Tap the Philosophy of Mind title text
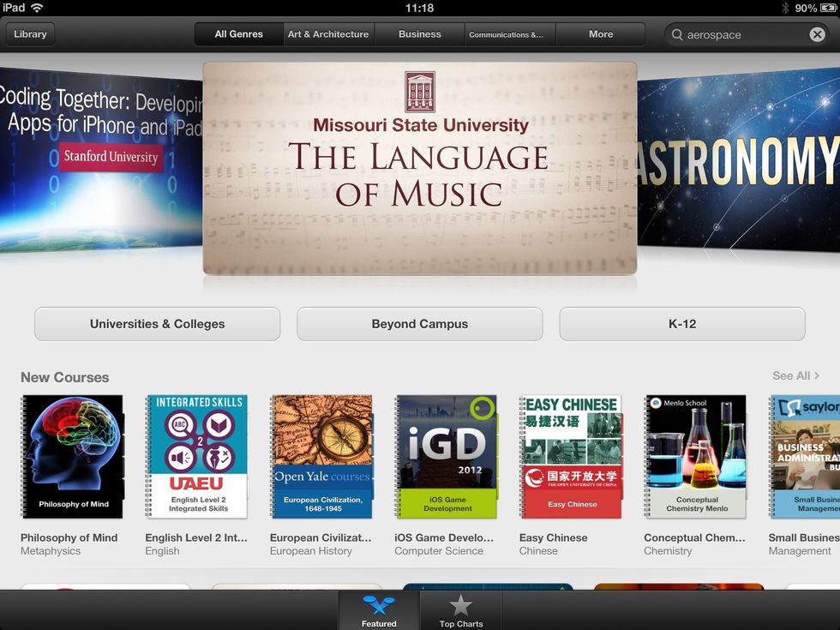The image size is (840, 630). coord(69,538)
